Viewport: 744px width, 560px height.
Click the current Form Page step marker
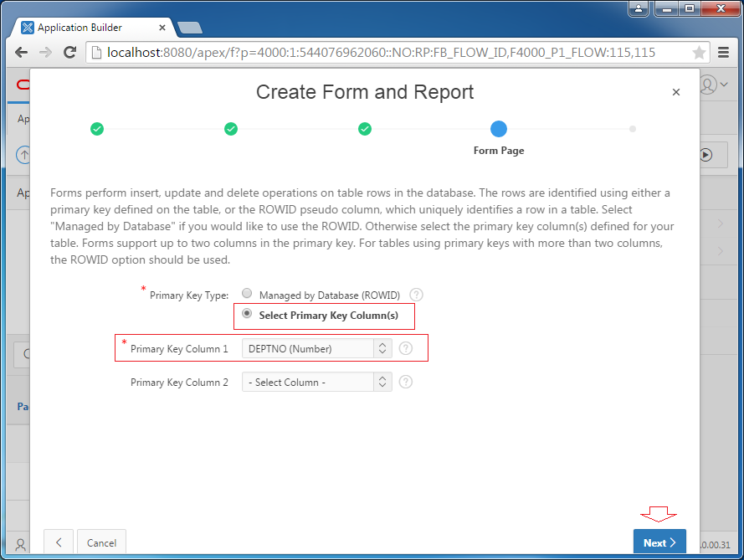(x=499, y=129)
